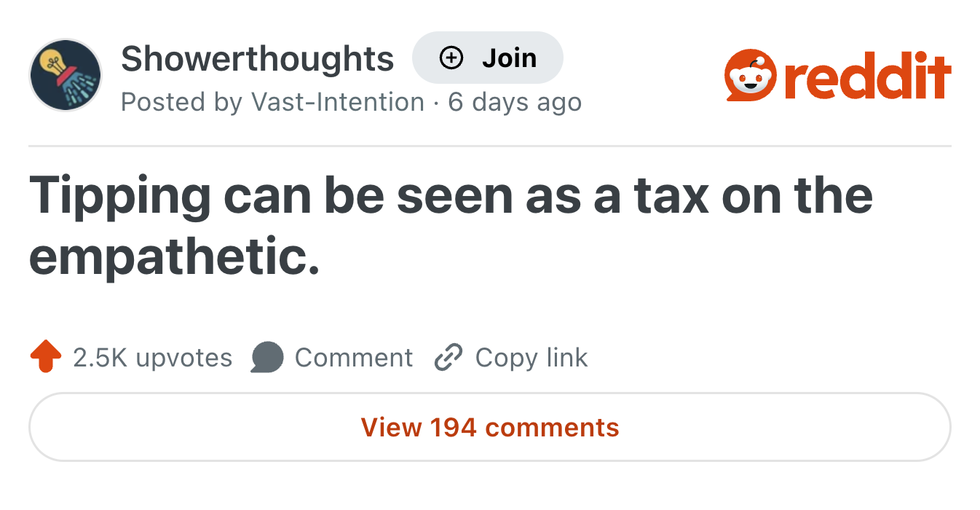This screenshot has width=980, height=510.
Task: Open View 194 comments
Action: (x=489, y=427)
